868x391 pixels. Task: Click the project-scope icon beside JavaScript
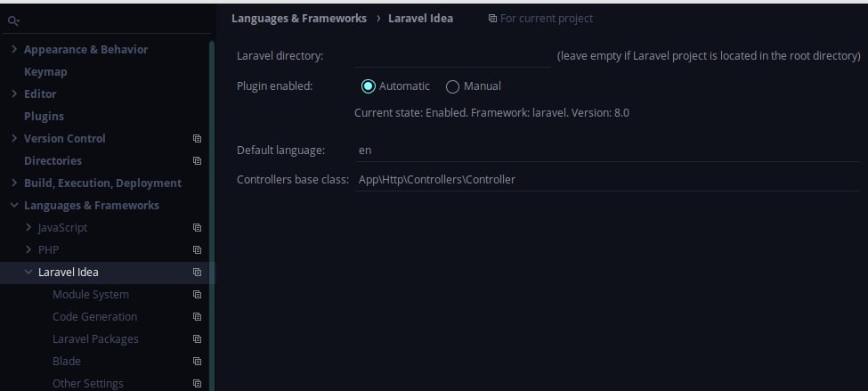[197, 228]
